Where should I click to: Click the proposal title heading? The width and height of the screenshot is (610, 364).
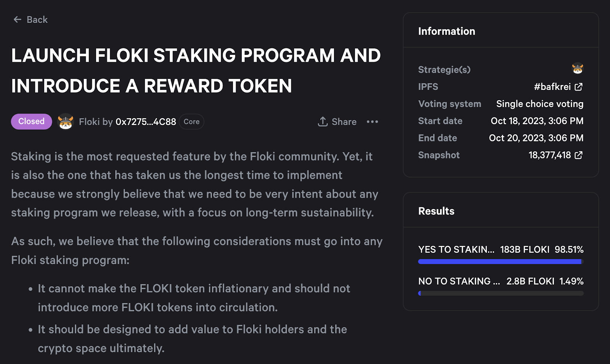tap(196, 71)
